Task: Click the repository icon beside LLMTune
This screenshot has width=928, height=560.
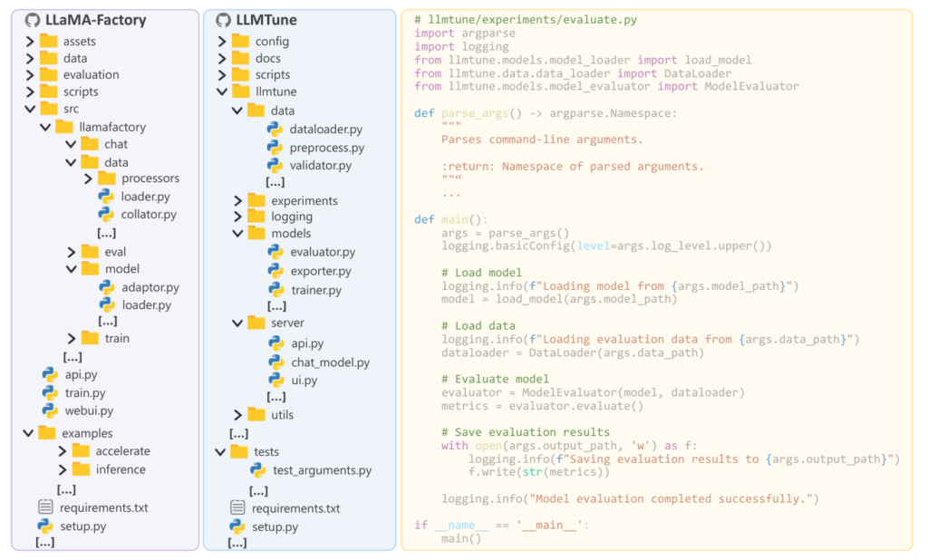Action: point(223,19)
